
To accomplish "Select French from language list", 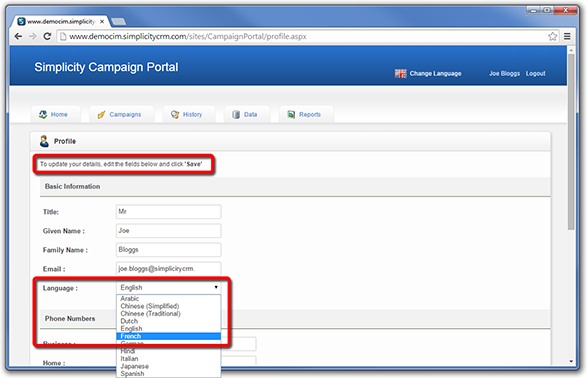I will click(168, 336).
